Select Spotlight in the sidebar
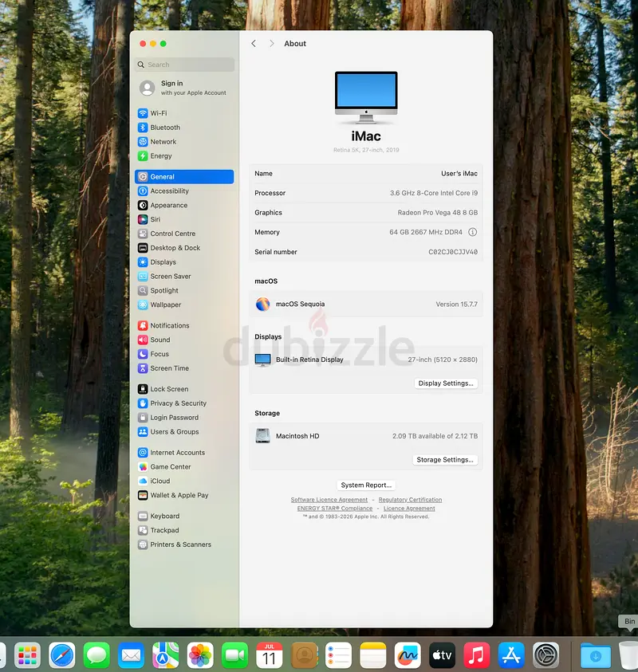Image resolution: width=638 pixels, height=672 pixels. coord(184,291)
